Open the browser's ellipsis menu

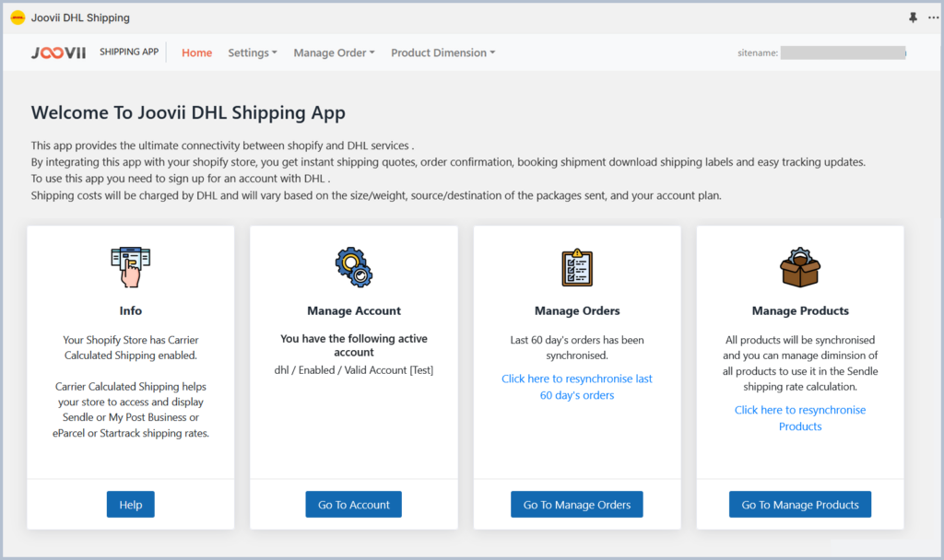pos(933,17)
